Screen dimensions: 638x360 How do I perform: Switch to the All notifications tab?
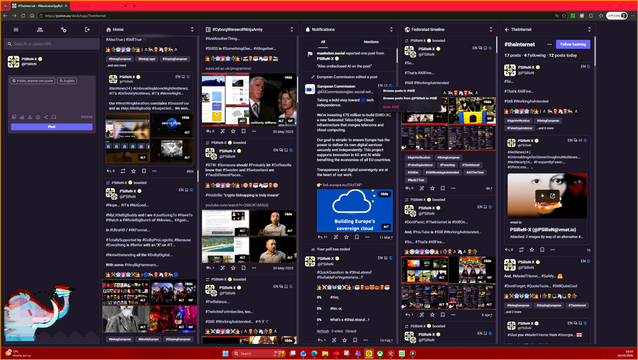click(323, 41)
